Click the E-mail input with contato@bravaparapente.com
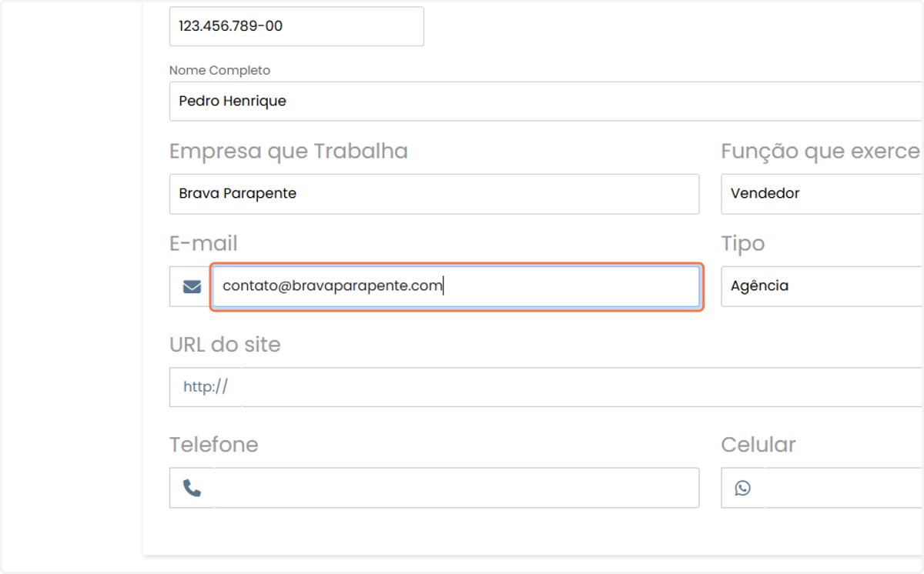924x574 pixels. click(457, 286)
